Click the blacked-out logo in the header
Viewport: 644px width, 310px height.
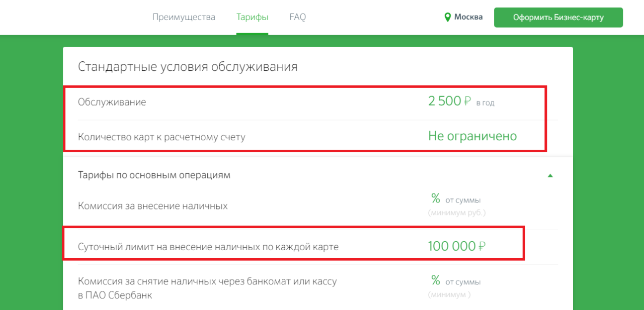(x=54, y=17)
